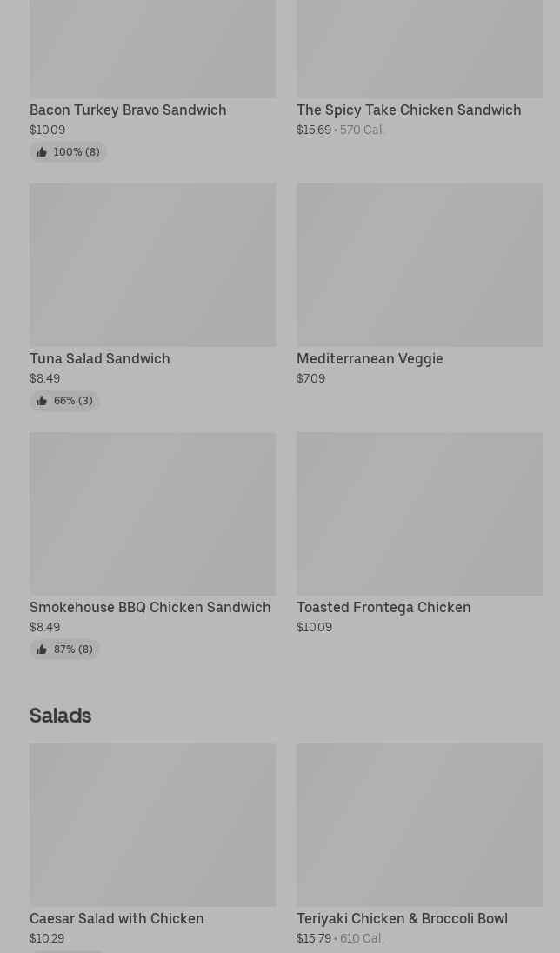Click the Salads section heading

(61, 716)
